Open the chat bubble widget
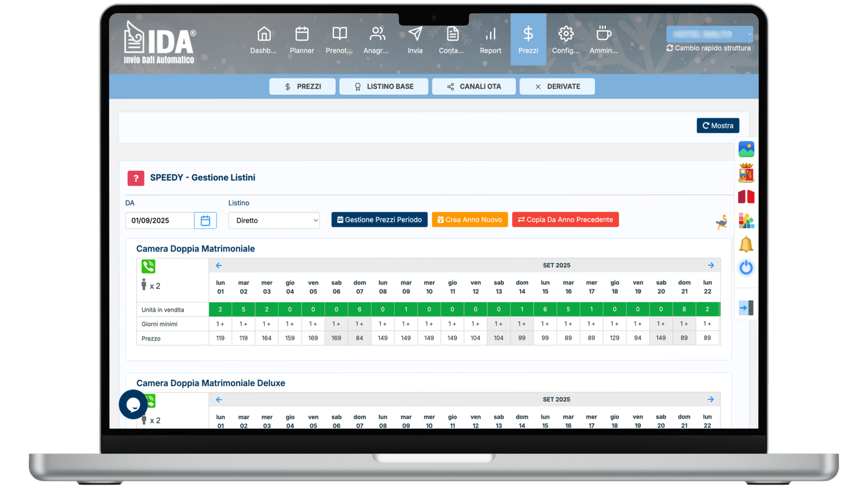The height and width of the screenshot is (488, 868). coord(133,404)
